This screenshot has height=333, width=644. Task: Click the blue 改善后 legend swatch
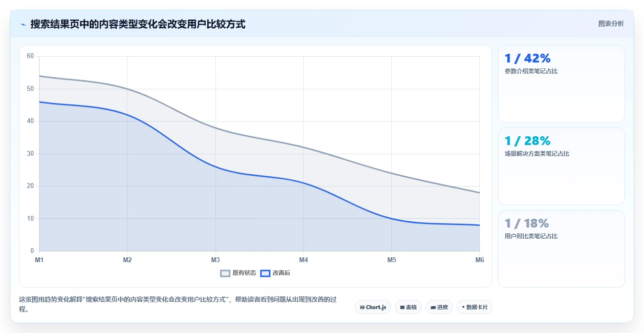click(x=265, y=273)
